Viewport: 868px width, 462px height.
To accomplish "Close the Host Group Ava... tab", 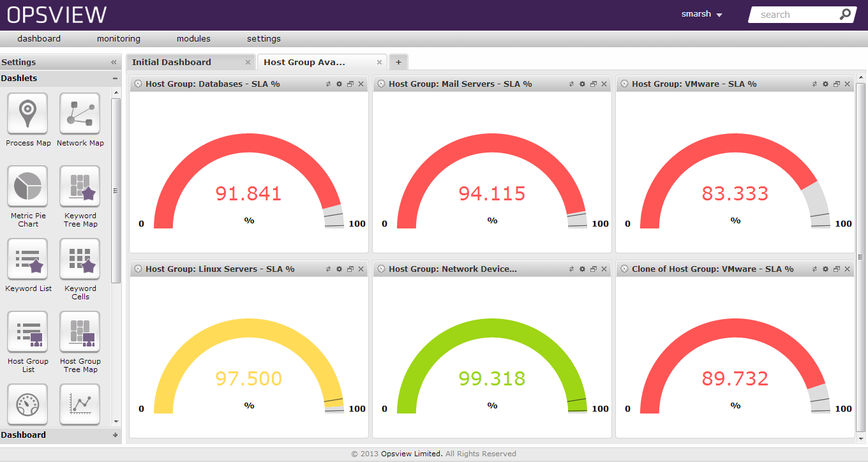I will click(x=379, y=62).
